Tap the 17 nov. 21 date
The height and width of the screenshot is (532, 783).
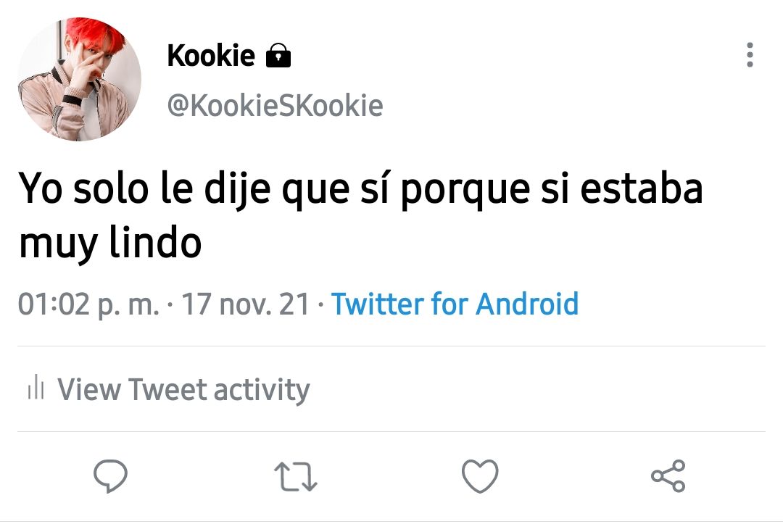click(x=246, y=304)
